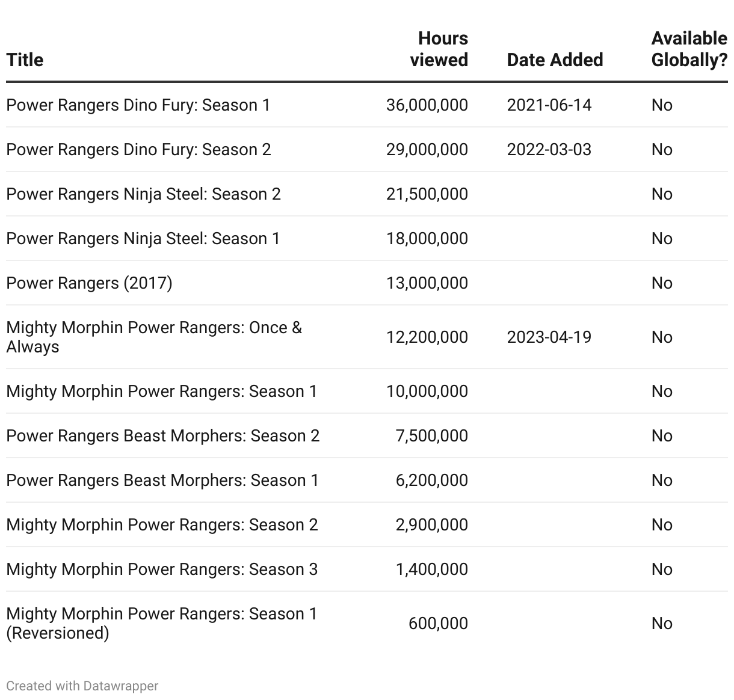This screenshot has width=734, height=700.
Task: Click Mighty Morphin Season 1 (Reversioned) title
Action: click(161, 624)
